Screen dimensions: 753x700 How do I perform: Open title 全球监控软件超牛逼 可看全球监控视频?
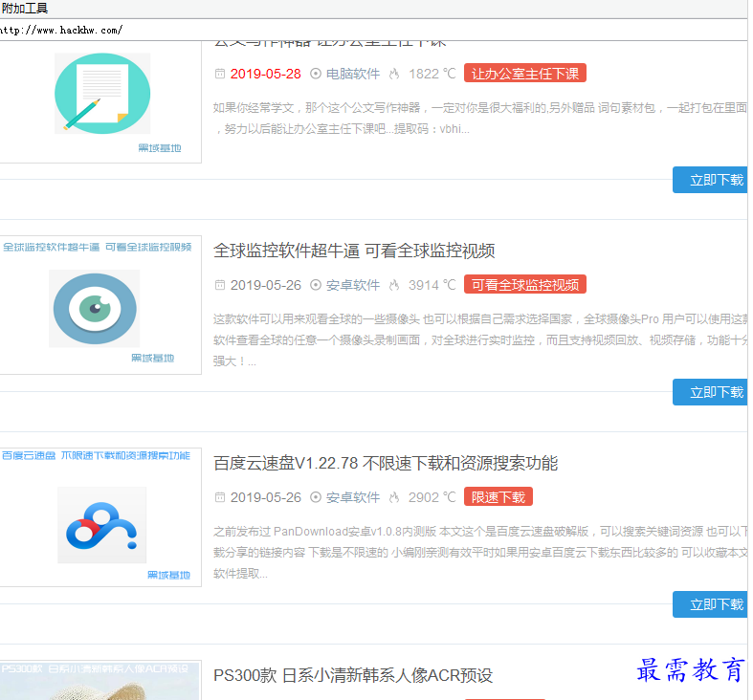(354, 251)
